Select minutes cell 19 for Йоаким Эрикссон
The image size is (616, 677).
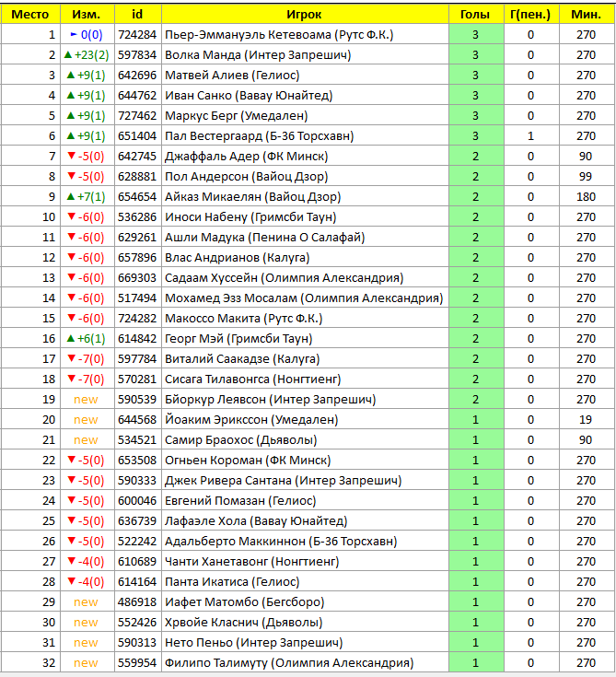click(x=587, y=420)
